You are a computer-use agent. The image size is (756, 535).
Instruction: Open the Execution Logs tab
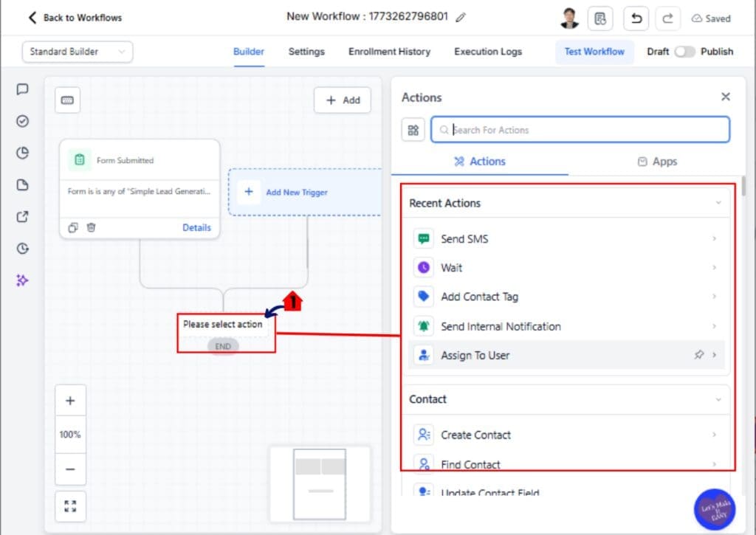click(488, 52)
